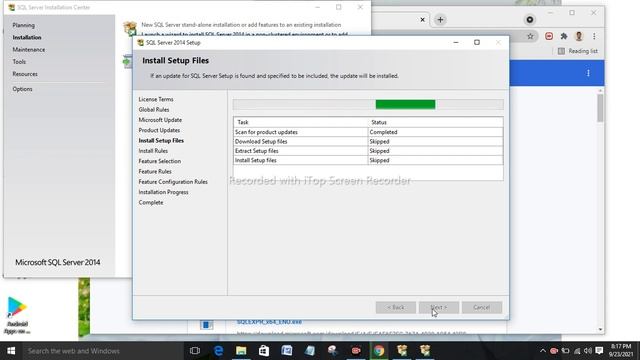Open the Resources section
The image size is (640, 360).
pos(25,74)
